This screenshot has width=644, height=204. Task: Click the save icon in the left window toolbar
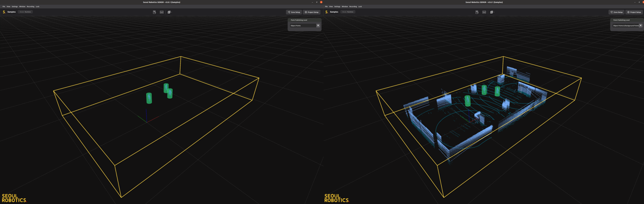point(155,12)
